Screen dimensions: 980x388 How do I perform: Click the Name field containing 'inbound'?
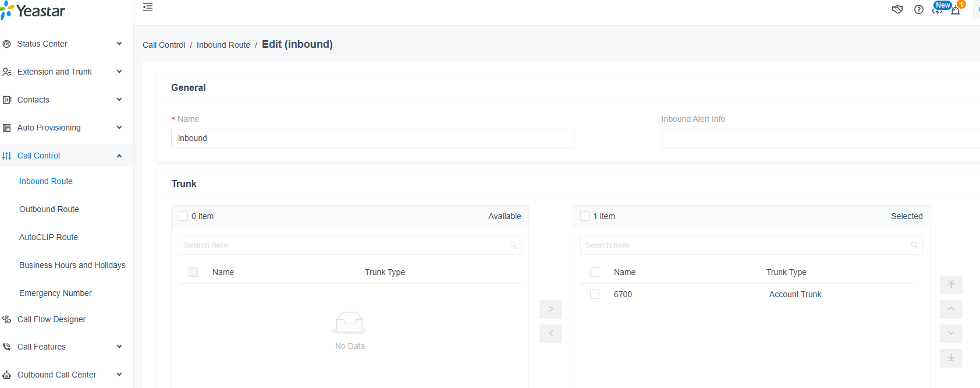[x=372, y=138]
